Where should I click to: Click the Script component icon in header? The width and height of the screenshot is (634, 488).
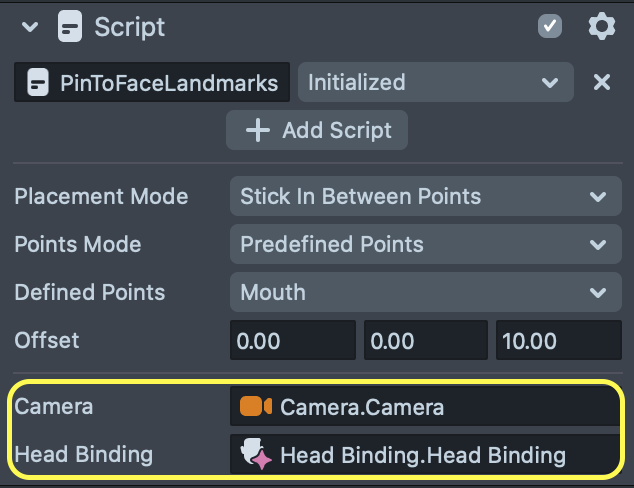70,27
